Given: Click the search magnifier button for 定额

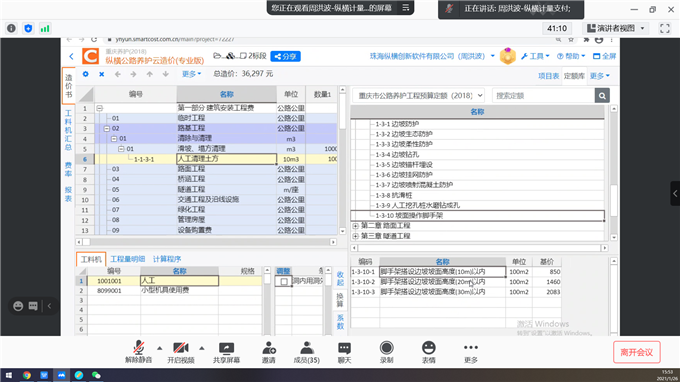Looking at the screenshot, I should click(602, 96).
